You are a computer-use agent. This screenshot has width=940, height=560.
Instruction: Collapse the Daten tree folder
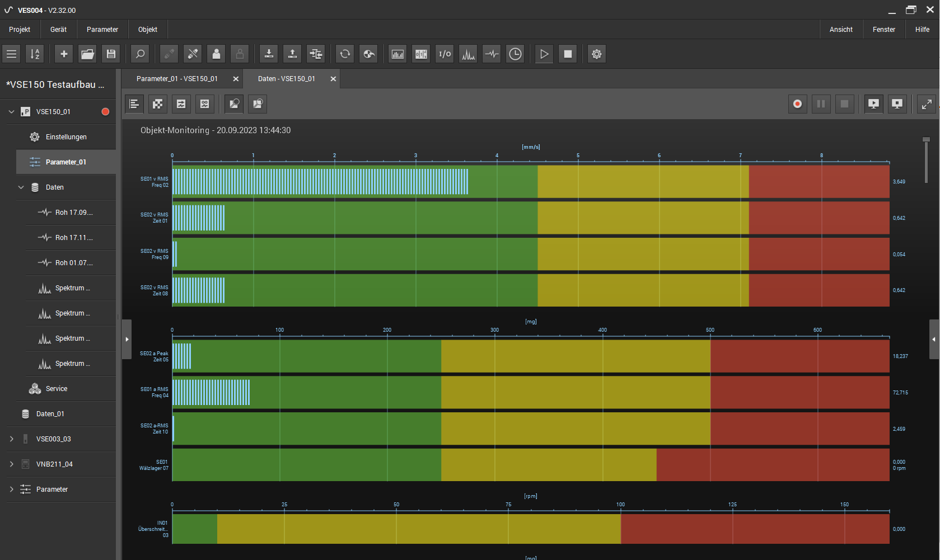[x=21, y=187]
